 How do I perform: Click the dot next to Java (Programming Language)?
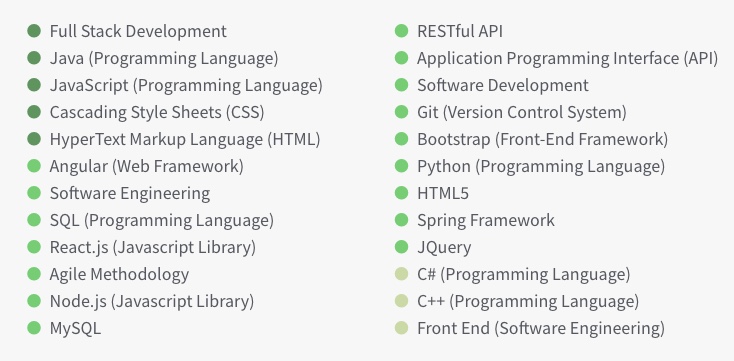[34, 58]
